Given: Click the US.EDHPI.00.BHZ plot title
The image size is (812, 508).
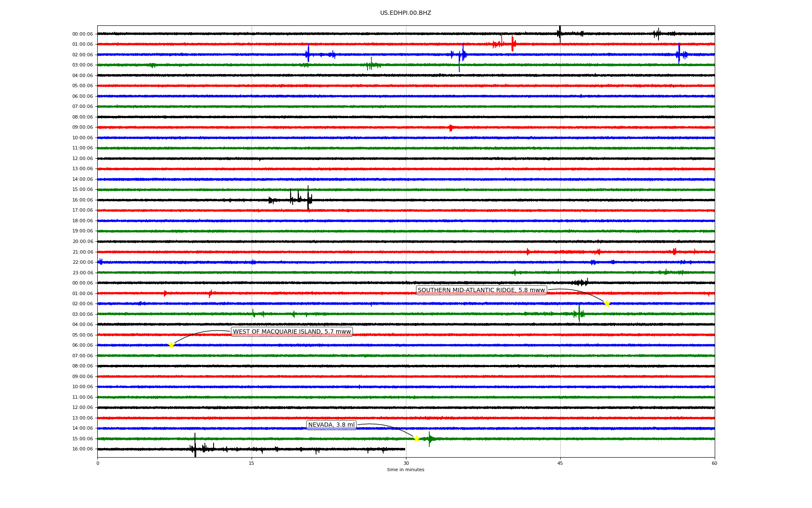Looking at the screenshot, I should [406, 13].
